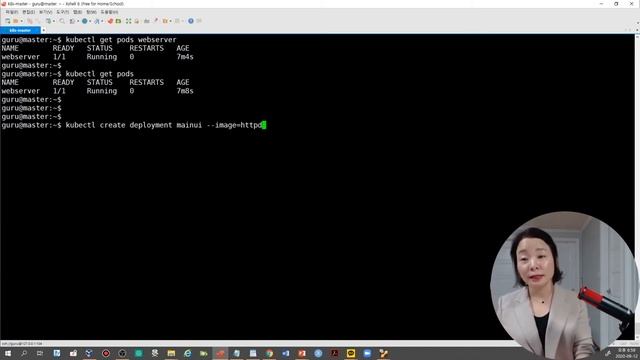This screenshot has width=640, height=360.
Task: Open the red PowerPoint taskbar icon
Action: pyautogui.click(x=302, y=353)
